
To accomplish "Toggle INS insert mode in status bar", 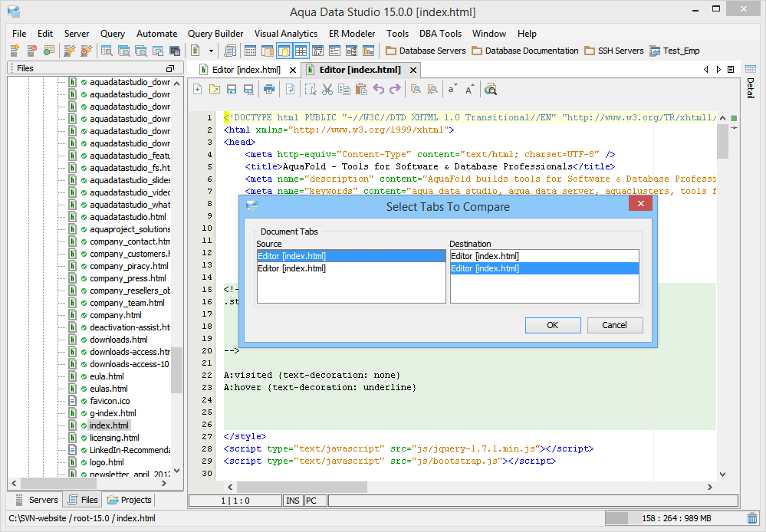I will click(x=293, y=501).
